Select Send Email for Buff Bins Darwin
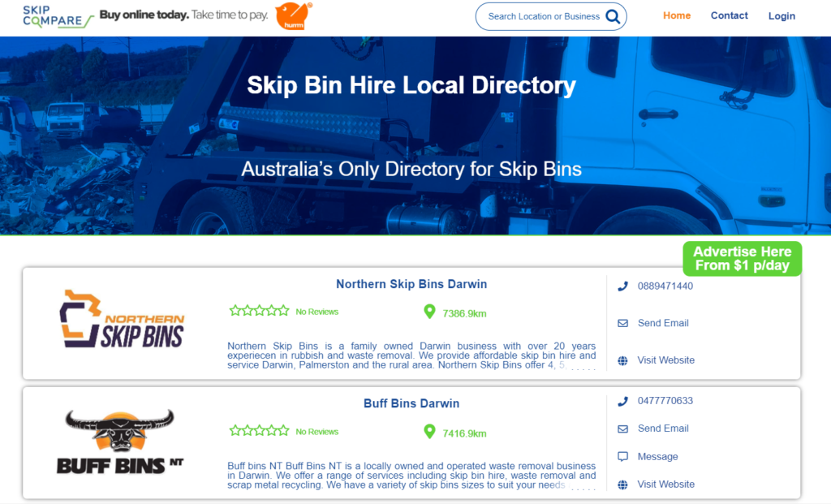Image resolution: width=831 pixels, height=504 pixels. tap(663, 429)
